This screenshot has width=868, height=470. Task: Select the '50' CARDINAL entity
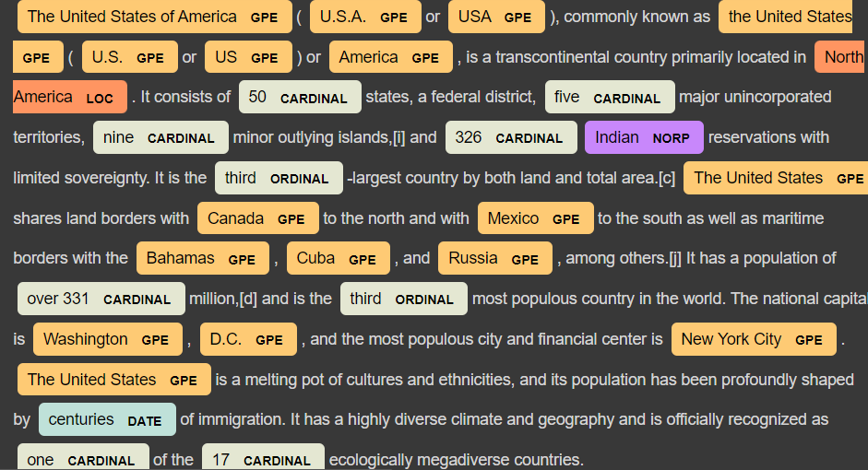[x=300, y=98]
